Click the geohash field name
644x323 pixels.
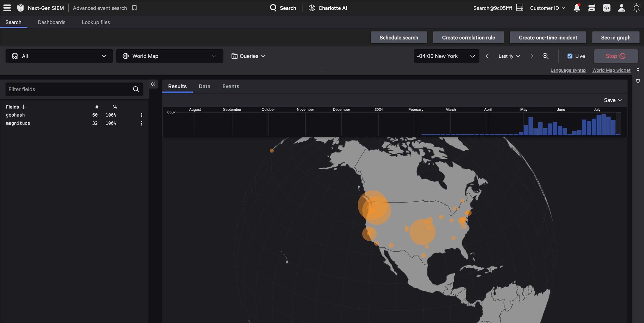click(15, 115)
